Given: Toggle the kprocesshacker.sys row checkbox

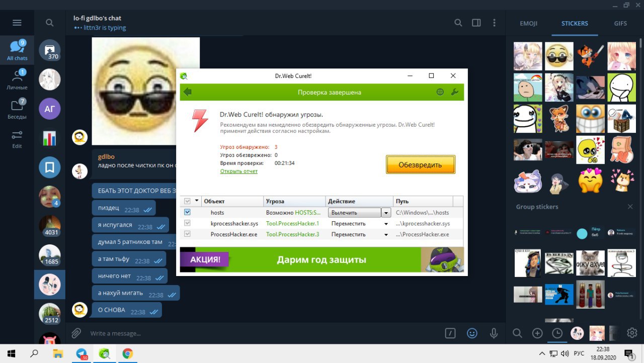Looking at the screenshot, I should tap(188, 223).
